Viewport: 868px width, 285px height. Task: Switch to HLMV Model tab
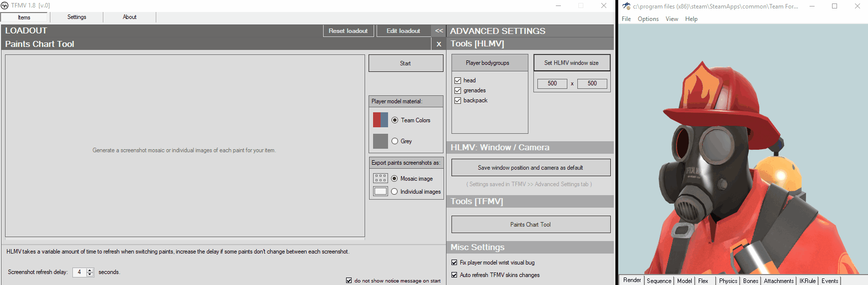(684, 281)
